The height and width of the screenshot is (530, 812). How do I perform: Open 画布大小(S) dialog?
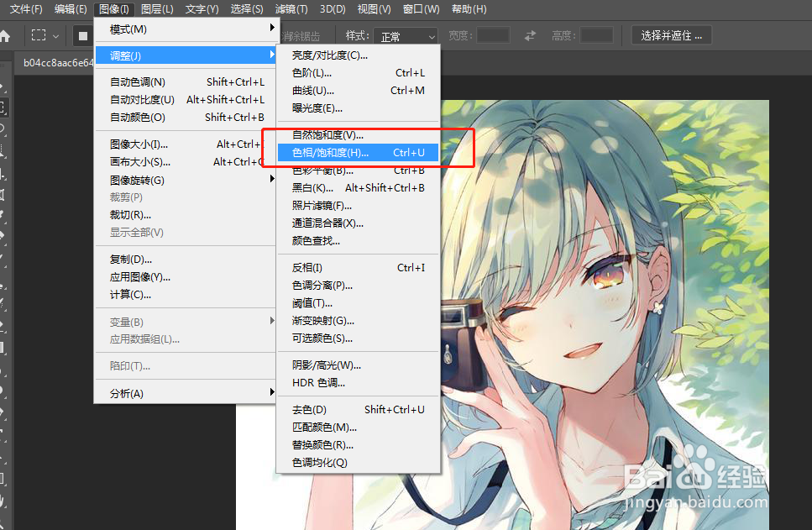pyautogui.click(x=187, y=161)
